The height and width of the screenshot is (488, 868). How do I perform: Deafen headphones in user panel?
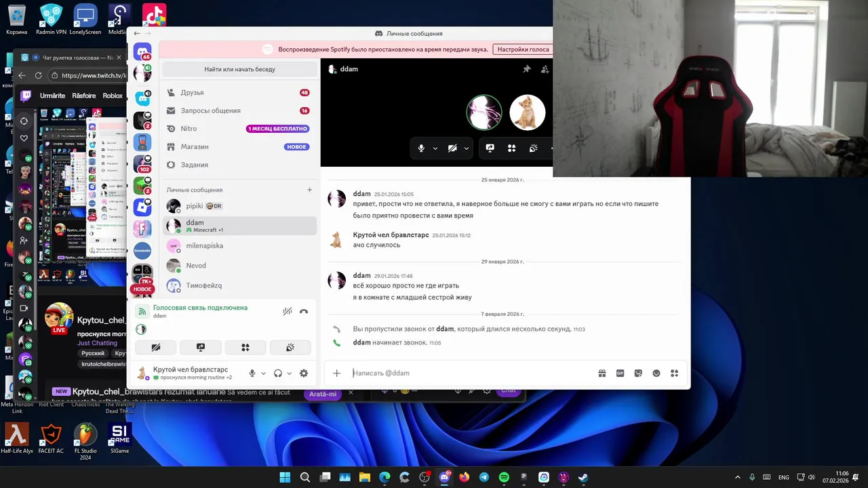pos(278,373)
